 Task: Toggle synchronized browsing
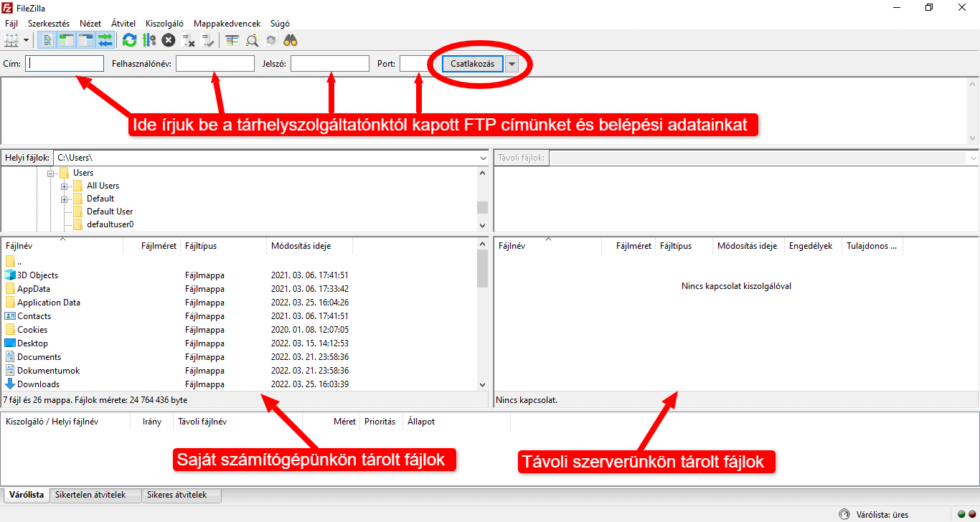[x=271, y=40]
